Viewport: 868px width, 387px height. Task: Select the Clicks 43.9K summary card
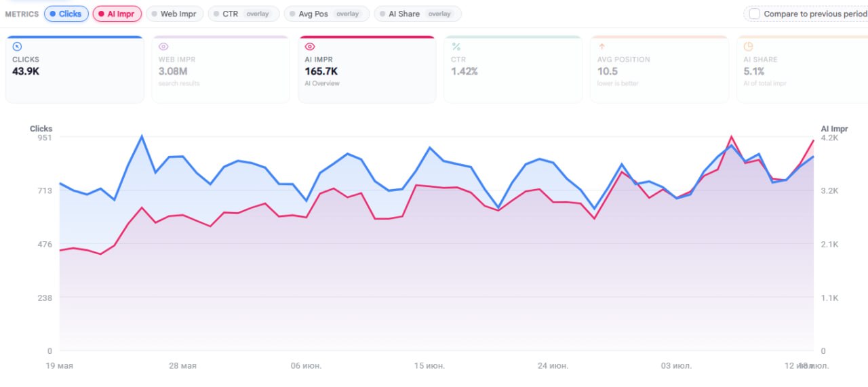75,69
